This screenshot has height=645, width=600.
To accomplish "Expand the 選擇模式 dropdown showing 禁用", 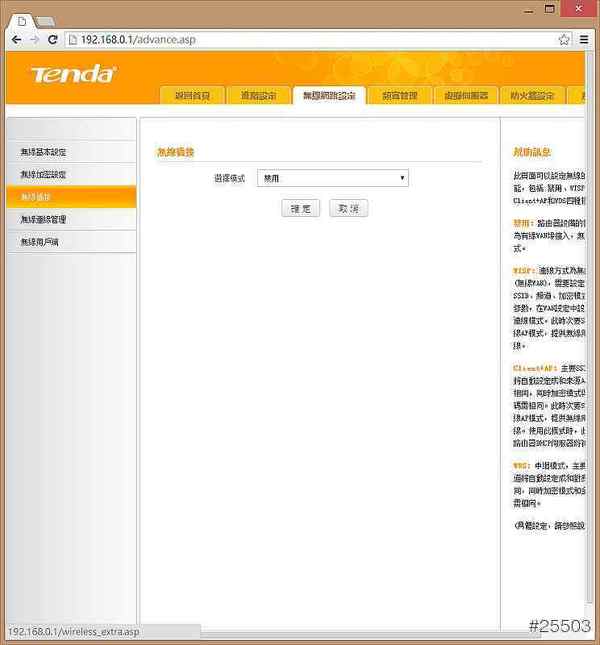I will coord(333,178).
